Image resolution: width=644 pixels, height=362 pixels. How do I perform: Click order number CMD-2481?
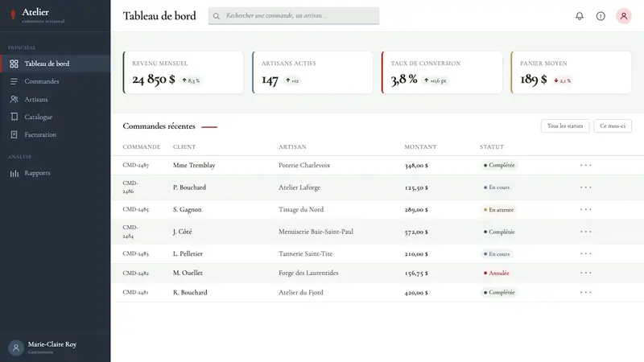coord(135,292)
